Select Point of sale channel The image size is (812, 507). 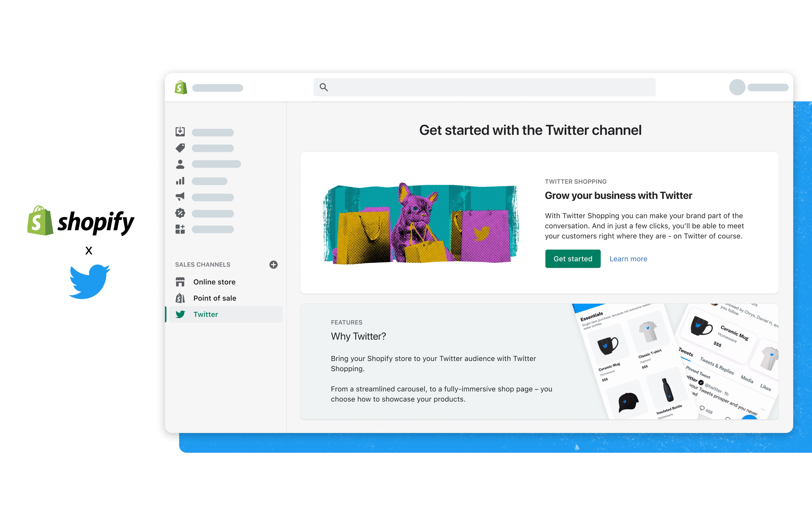pos(214,298)
